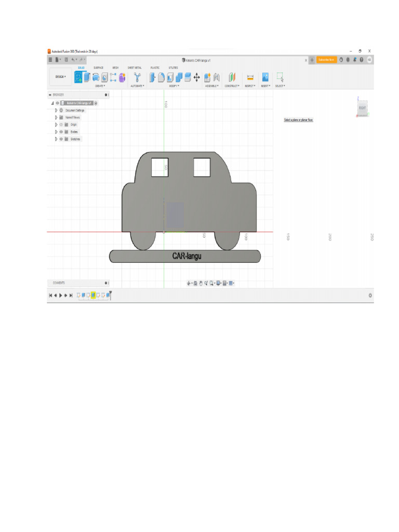The image size is (399, 532).
Task: Select the Combine tool in Modify
Action: tap(179, 77)
